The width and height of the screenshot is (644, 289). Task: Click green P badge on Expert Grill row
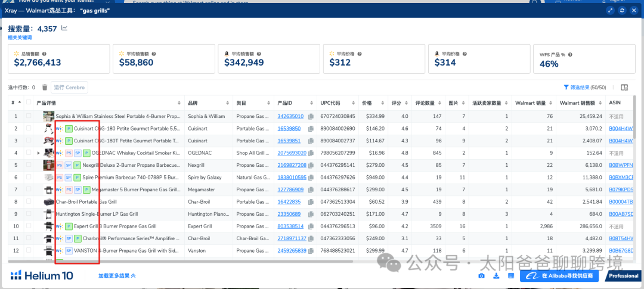[x=69, y=226]
